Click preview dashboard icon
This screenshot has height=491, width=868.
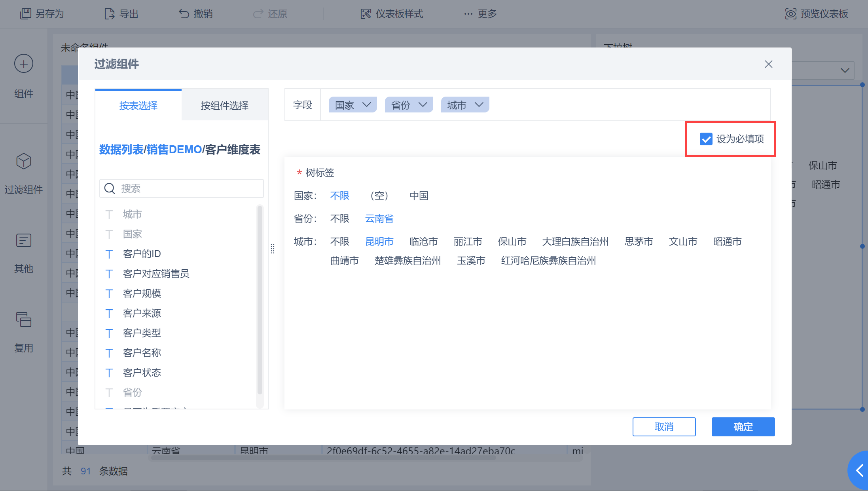790,14
